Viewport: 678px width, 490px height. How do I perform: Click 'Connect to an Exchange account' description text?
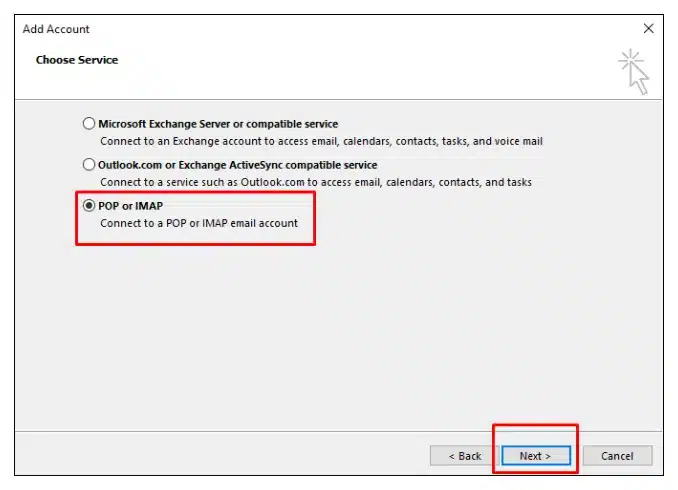tap(321, 141)
